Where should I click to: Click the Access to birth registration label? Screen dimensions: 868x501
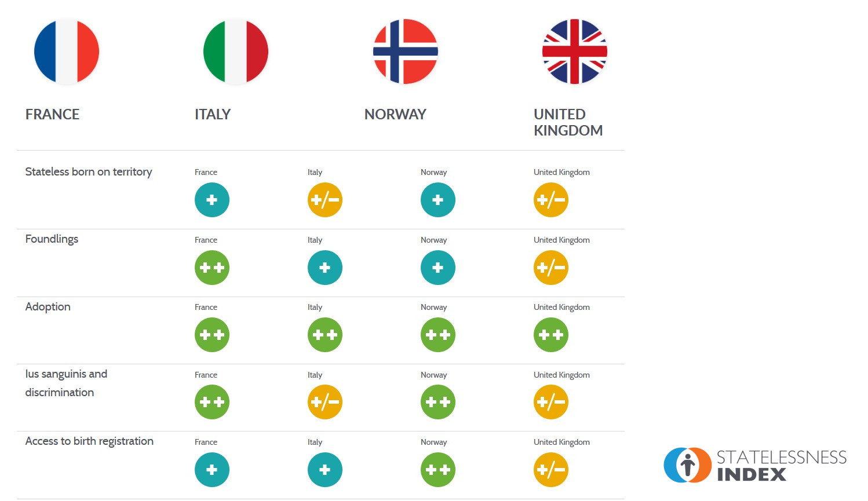pos(89,441)
